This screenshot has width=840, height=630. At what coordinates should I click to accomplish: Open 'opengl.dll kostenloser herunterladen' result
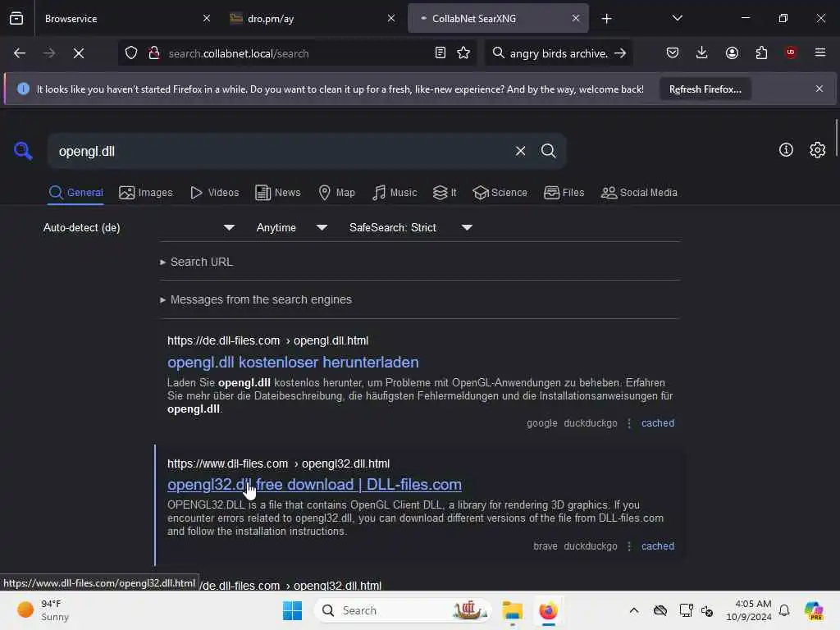point(293,362)
